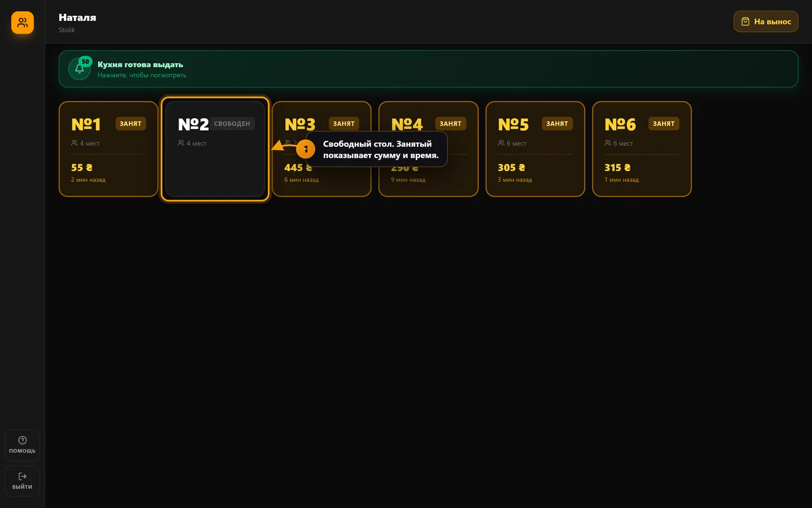Image resolution: width=812 pixels, height=508 pixels.
Task: Click the bell notification icon with badge 50
Action: pos(80,69)
